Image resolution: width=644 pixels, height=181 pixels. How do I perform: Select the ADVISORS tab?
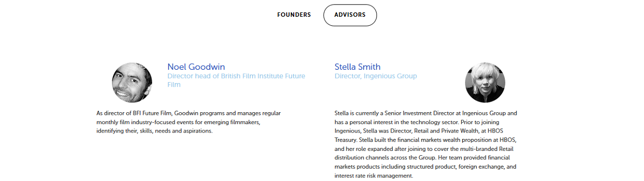click(350, 15)
